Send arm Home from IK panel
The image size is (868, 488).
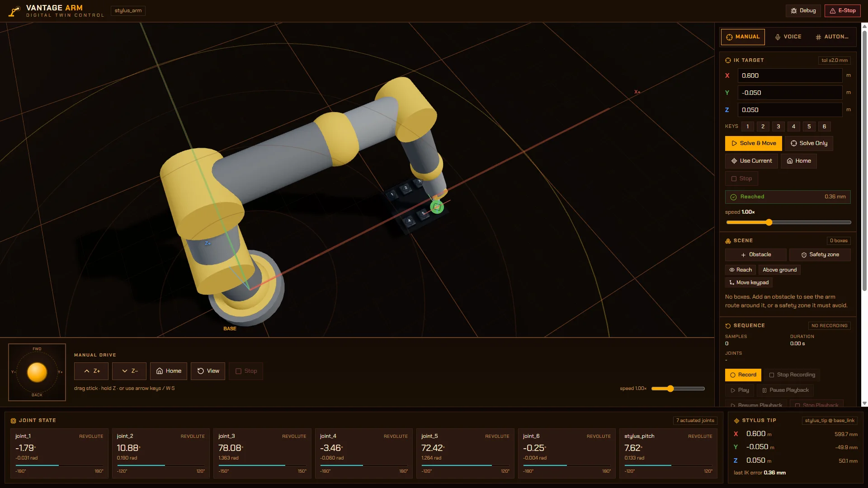[798, 161]
